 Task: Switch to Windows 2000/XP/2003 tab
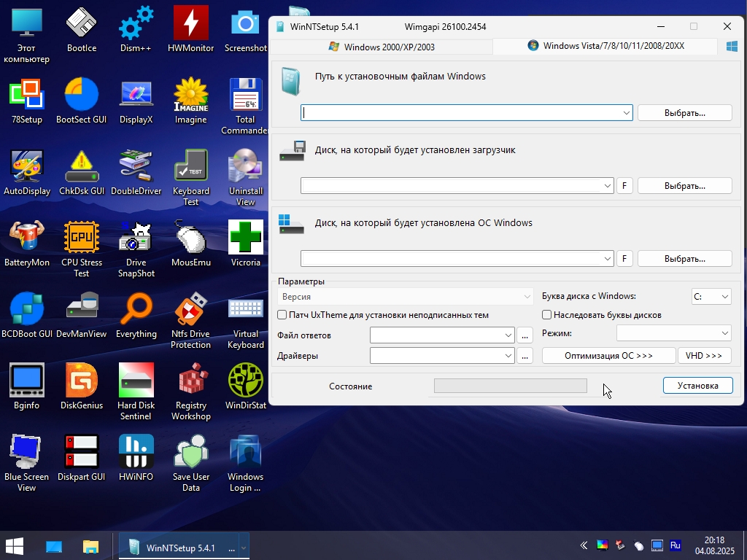pyautogui.click(x=382, y=47)
